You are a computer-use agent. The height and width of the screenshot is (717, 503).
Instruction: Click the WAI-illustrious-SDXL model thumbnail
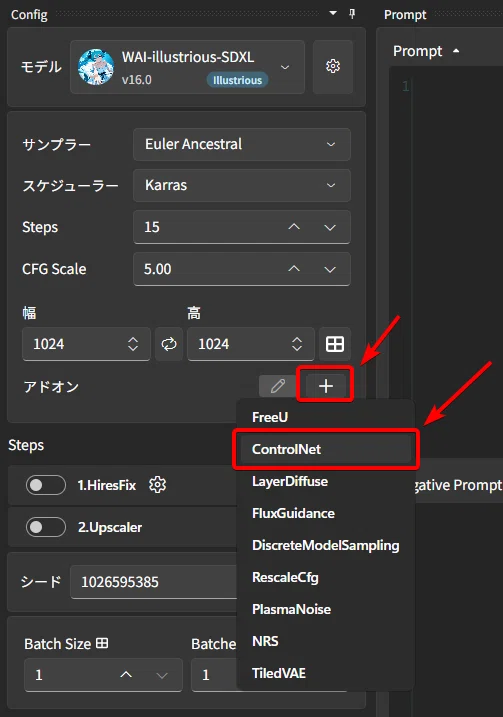coord(96,67)
